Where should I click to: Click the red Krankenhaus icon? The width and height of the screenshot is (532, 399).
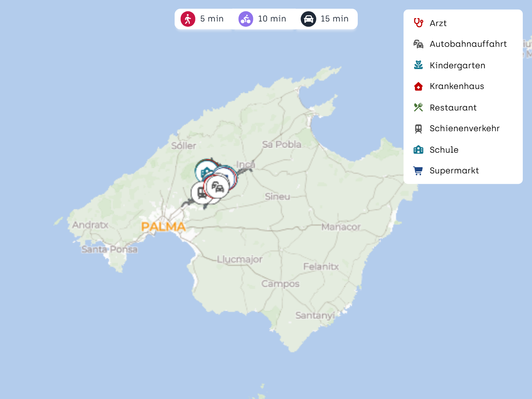coord(418,86)
